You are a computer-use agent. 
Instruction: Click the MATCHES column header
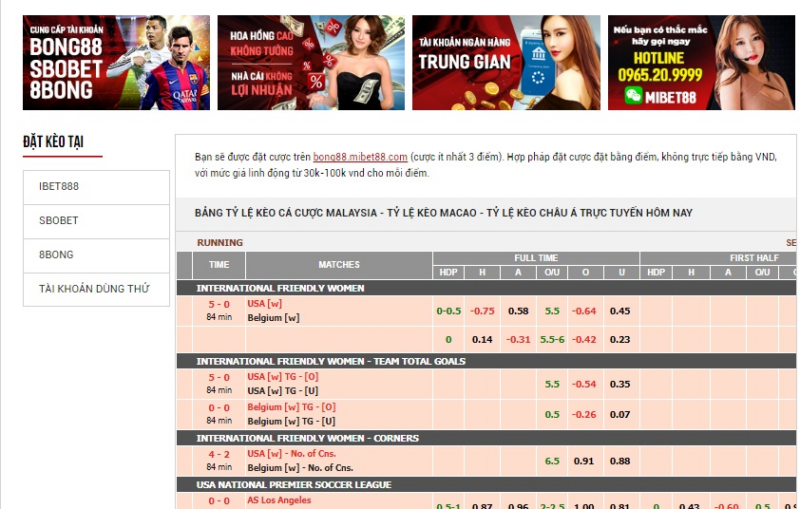coord(339,265)
